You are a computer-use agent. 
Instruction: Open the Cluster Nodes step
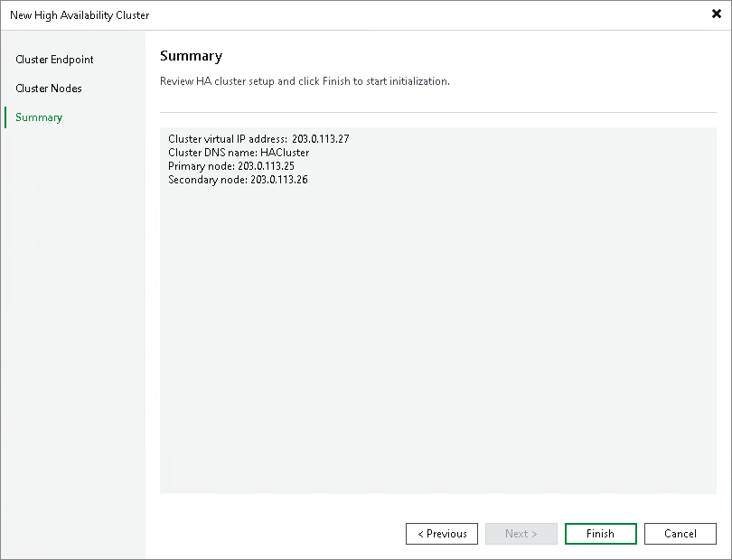48,88
